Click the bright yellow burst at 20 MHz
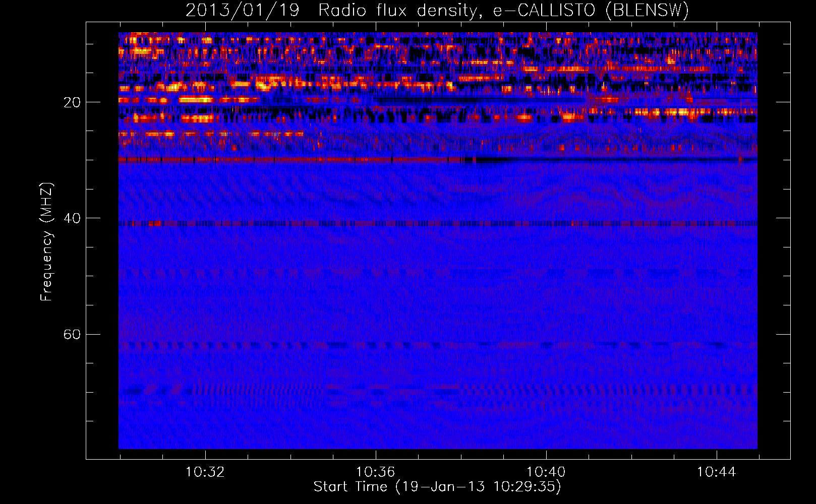 [x=197, y=100]
